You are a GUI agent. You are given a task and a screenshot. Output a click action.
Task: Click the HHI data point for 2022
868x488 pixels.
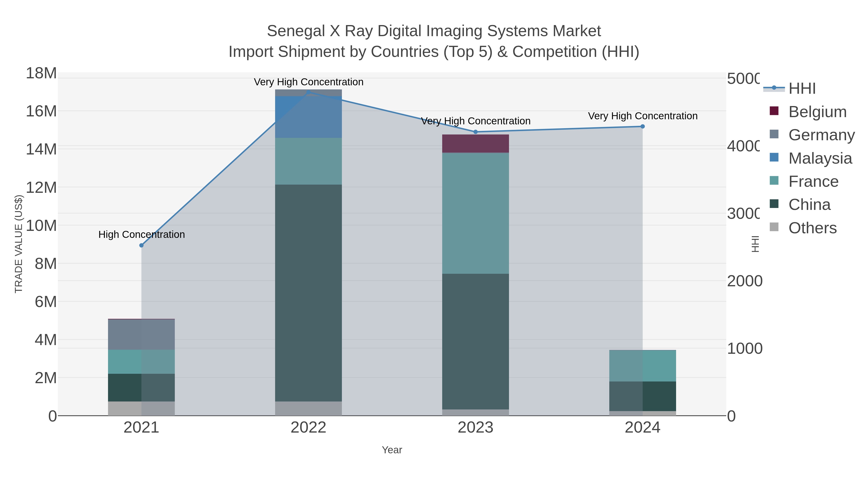(x=308, y=92)
